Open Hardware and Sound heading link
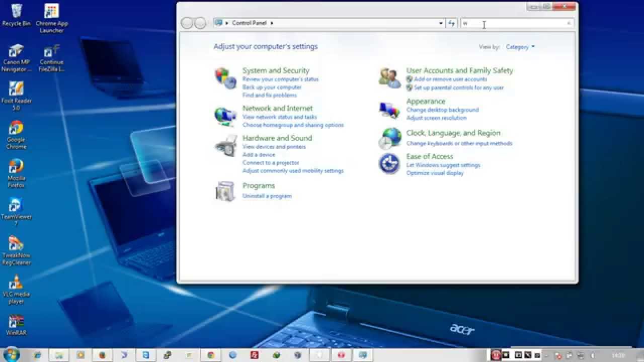Viewport: 644px width, 362px height. coord(277,138)
